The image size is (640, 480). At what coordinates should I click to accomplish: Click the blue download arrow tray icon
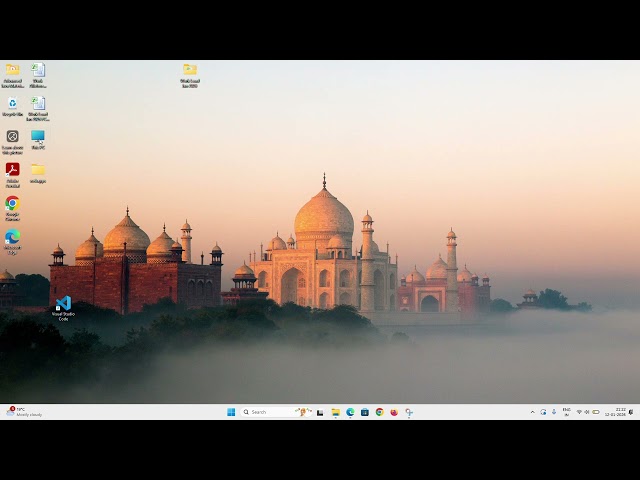pos(554,412)
